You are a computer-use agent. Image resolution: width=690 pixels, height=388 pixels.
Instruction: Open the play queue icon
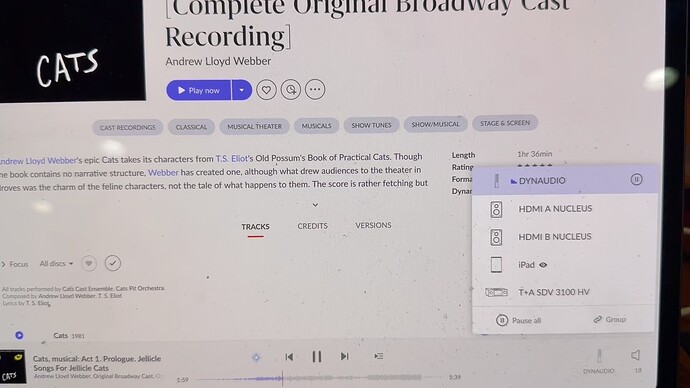(378, 355)
